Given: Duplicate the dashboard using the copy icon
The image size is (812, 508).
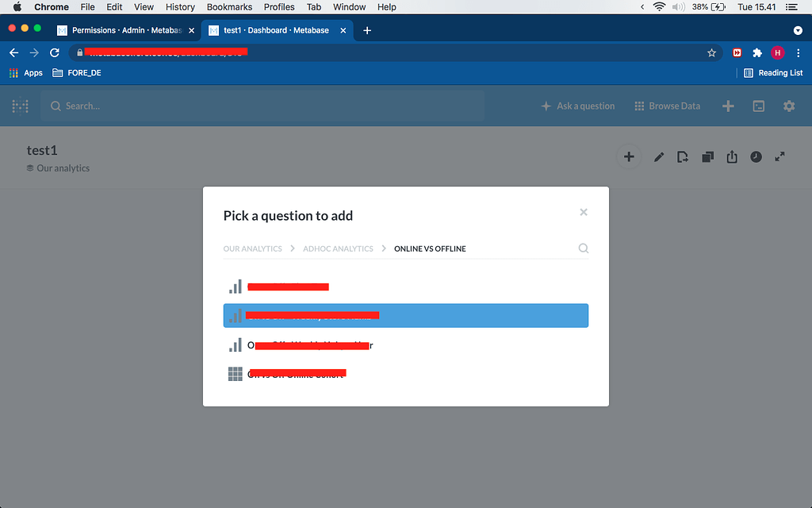Looking at the screenshot, I should (707, 156).
